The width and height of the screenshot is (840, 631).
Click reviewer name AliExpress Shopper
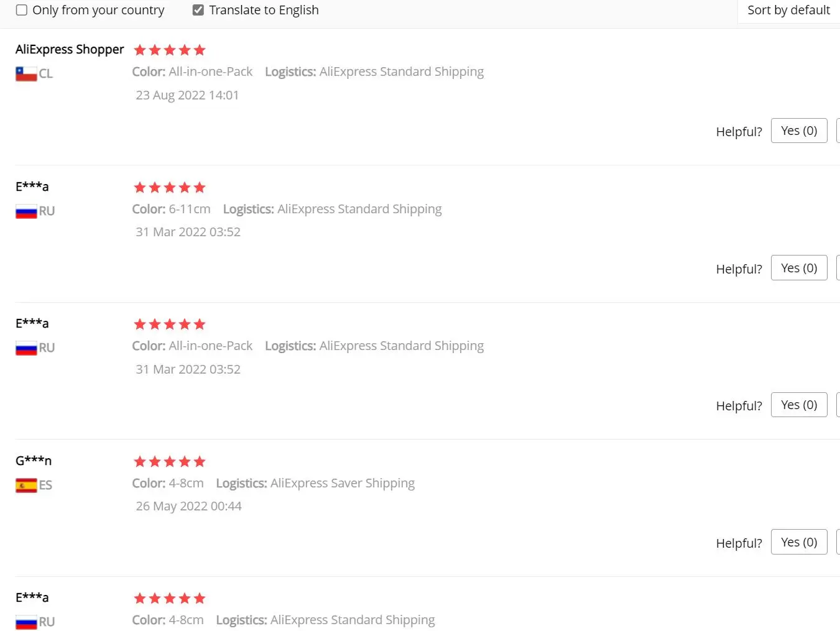70,49
